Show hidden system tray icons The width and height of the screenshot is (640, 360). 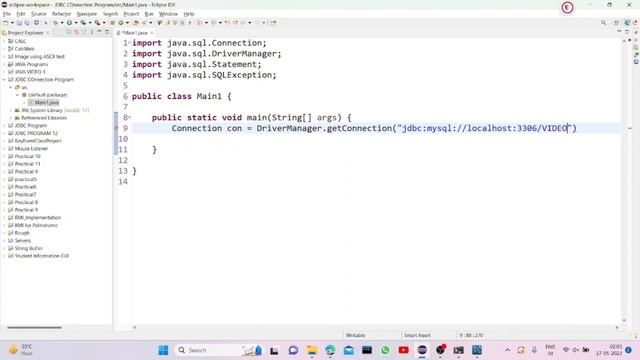coord(507,350)
